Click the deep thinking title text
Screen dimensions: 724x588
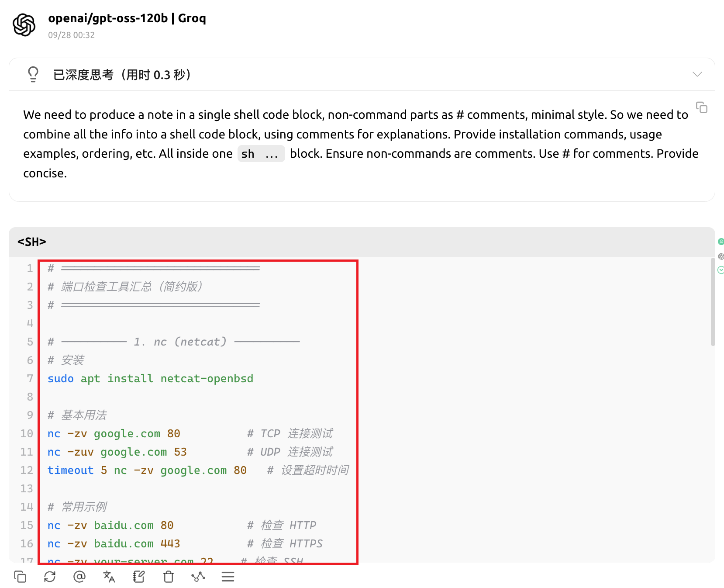[x=122, y=75]
